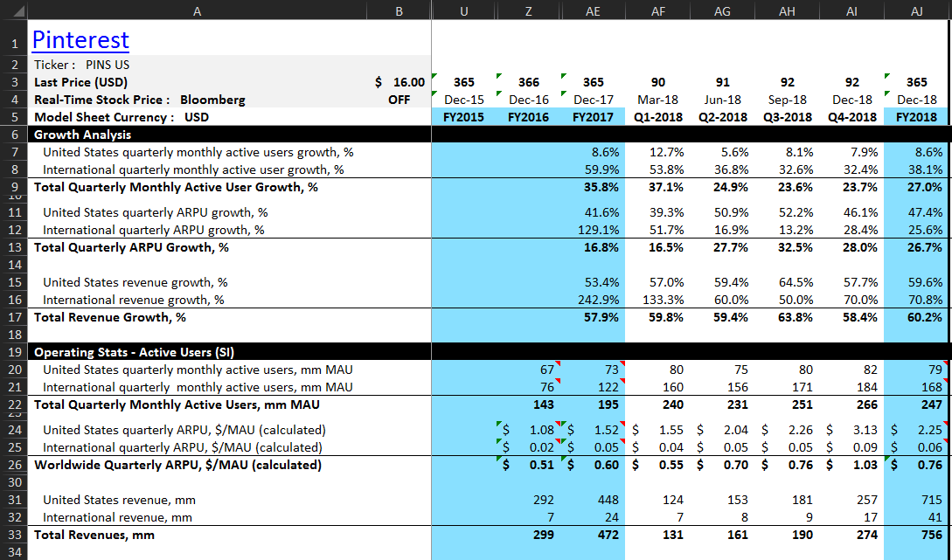Select 'Total Revenues, mm' label

94,536
